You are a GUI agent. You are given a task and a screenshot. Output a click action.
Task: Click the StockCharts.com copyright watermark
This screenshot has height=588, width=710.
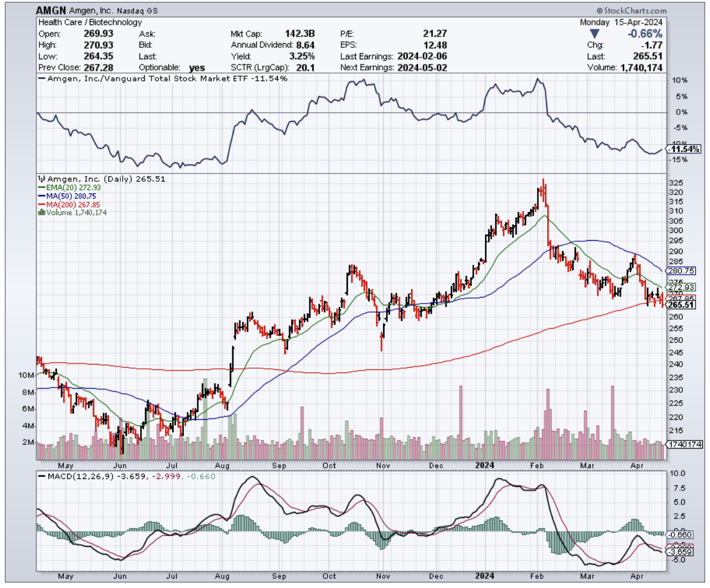coord(631,11)
